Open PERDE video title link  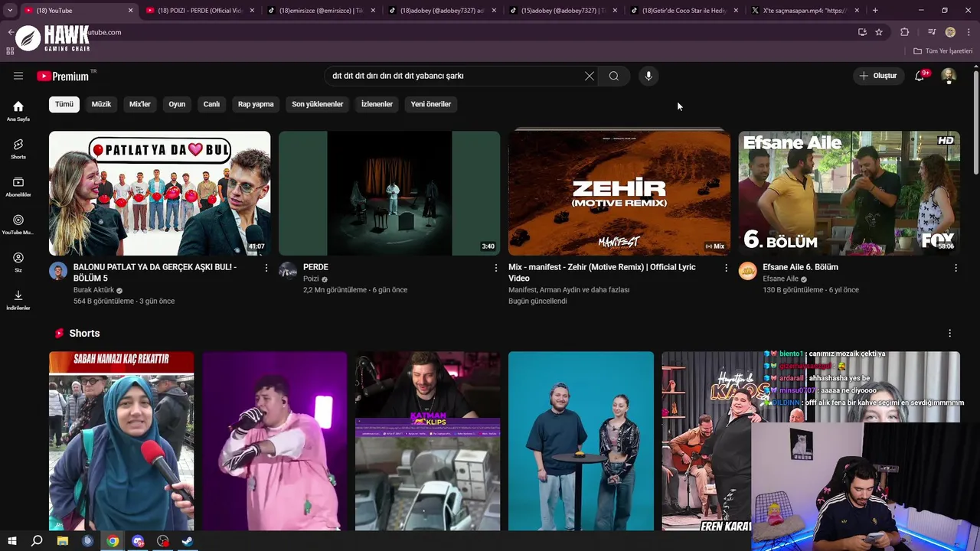pos(315,267)
